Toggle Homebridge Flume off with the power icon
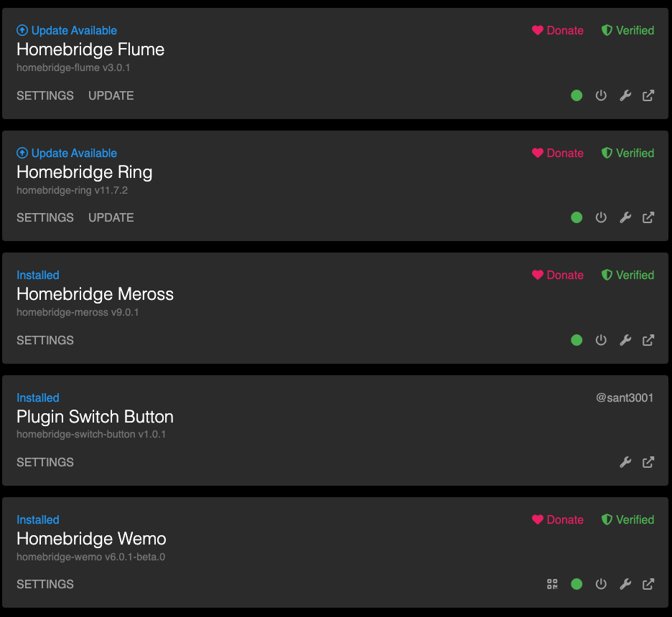 coord(601,95)
